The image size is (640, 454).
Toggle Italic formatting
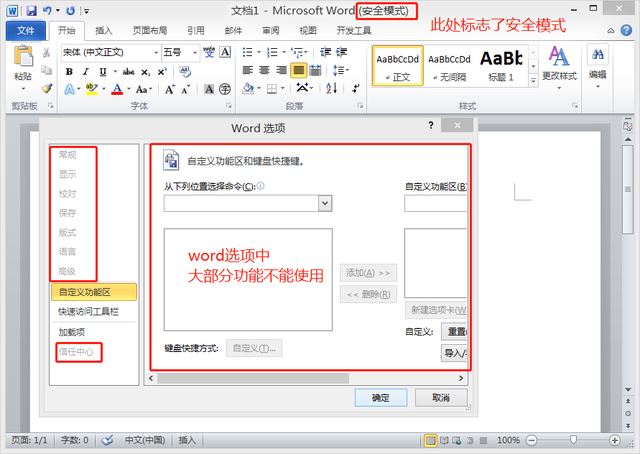(x=86, y=72)
